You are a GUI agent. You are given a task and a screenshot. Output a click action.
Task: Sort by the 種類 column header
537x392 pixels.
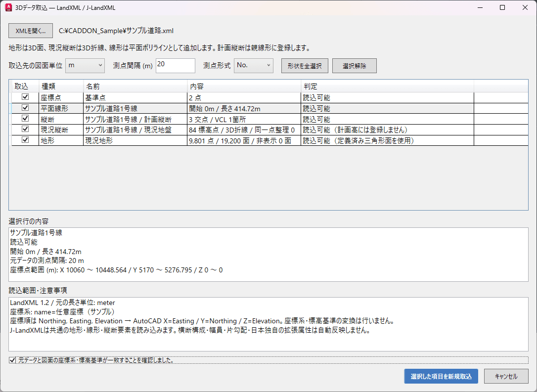(61, 87)
